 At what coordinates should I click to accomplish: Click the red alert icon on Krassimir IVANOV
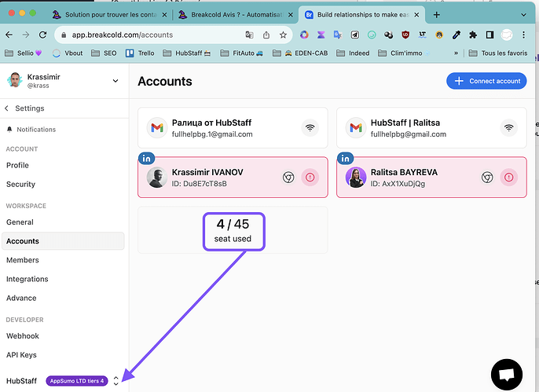click(310, 178)
